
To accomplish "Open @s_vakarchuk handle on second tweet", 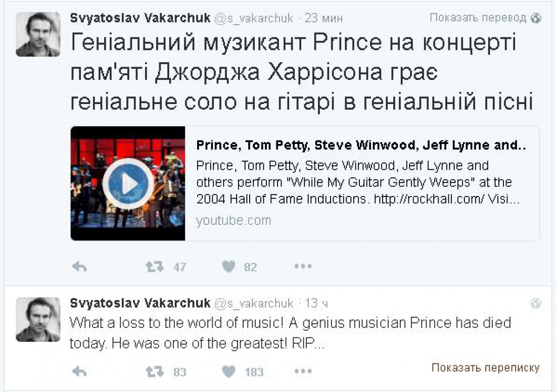I will 254,304.
